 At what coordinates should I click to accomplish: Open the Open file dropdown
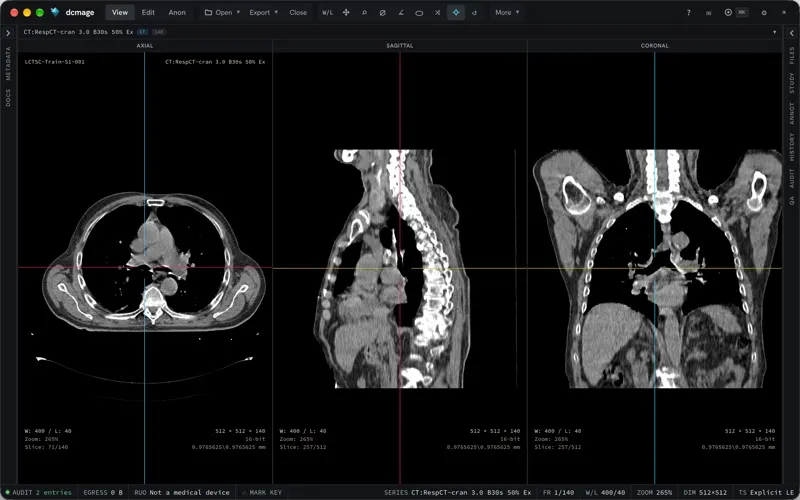[x=222, y=12]
